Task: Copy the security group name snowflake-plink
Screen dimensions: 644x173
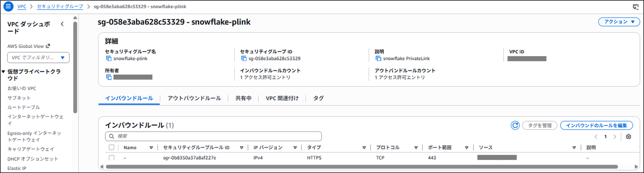Action: [x=109, y=58]
